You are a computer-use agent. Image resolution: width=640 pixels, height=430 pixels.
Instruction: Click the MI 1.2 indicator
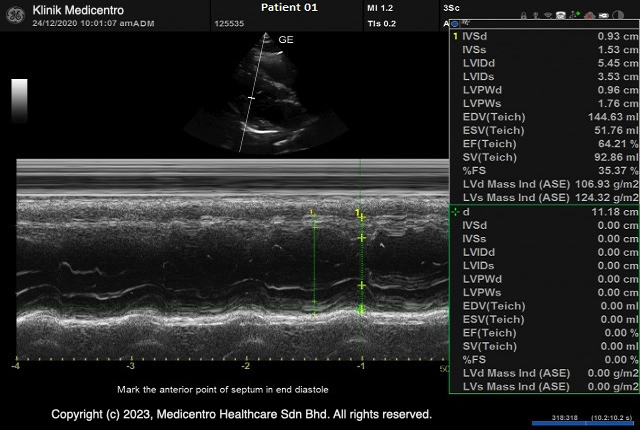380,8
